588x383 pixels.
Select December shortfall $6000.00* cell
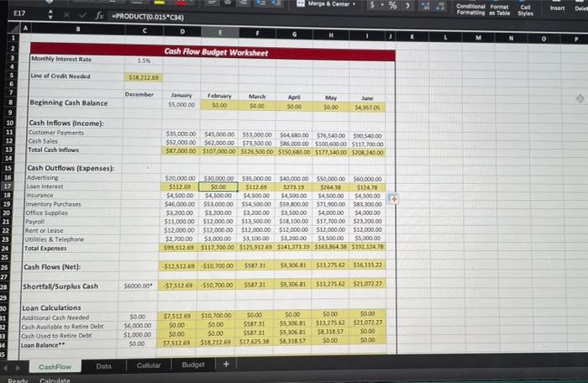tap(139, 286)
